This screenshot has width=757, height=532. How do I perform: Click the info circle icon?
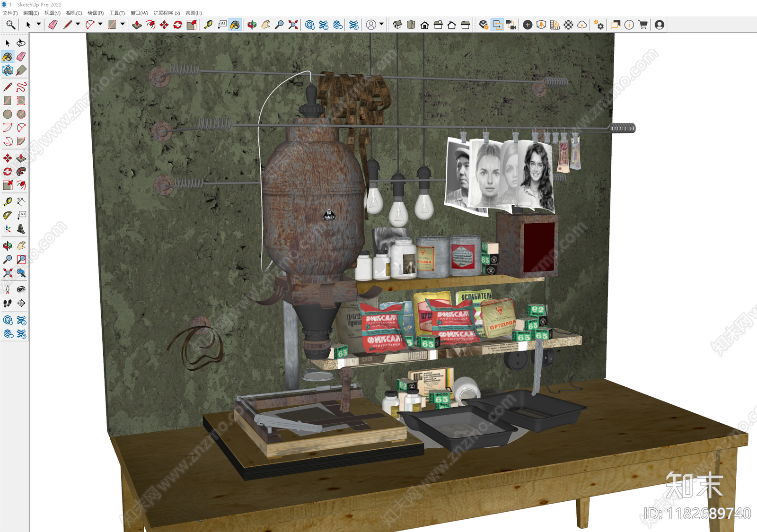click(x=629, y=25)
